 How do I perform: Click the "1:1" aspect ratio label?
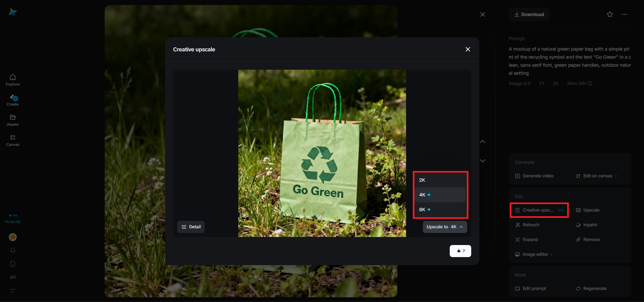[542, 83]
